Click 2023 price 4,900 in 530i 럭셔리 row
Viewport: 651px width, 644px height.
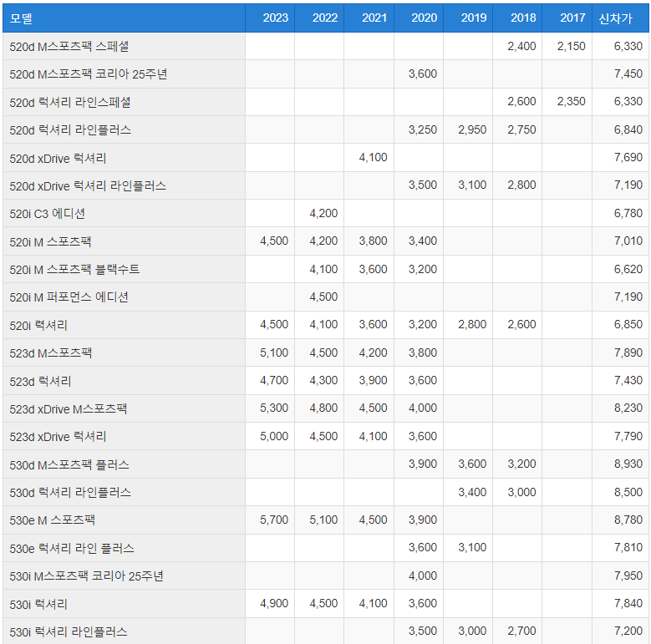click(274, 603)
